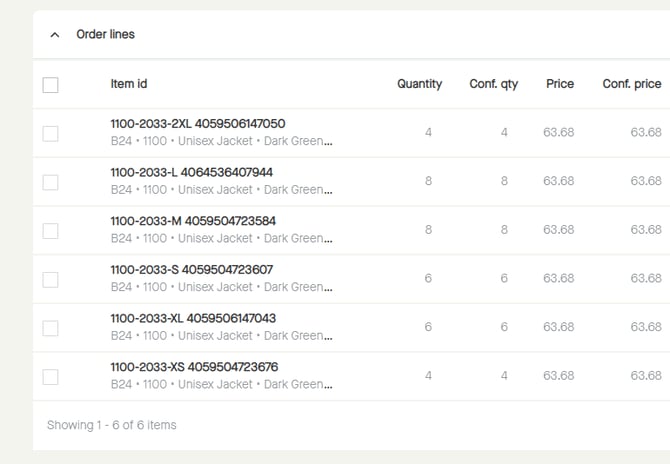Enable checkbox beside 1100-2033-XL

click(x=51, y=328)
